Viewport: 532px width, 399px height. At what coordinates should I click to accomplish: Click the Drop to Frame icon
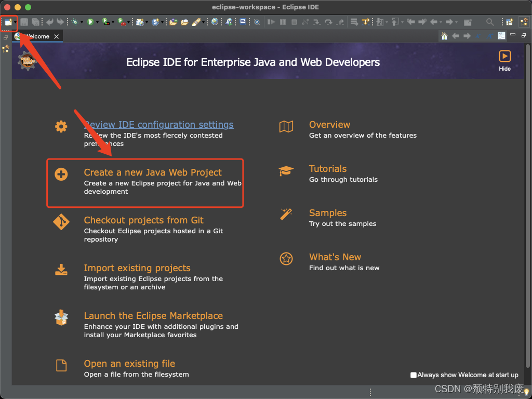pos(354,22)
